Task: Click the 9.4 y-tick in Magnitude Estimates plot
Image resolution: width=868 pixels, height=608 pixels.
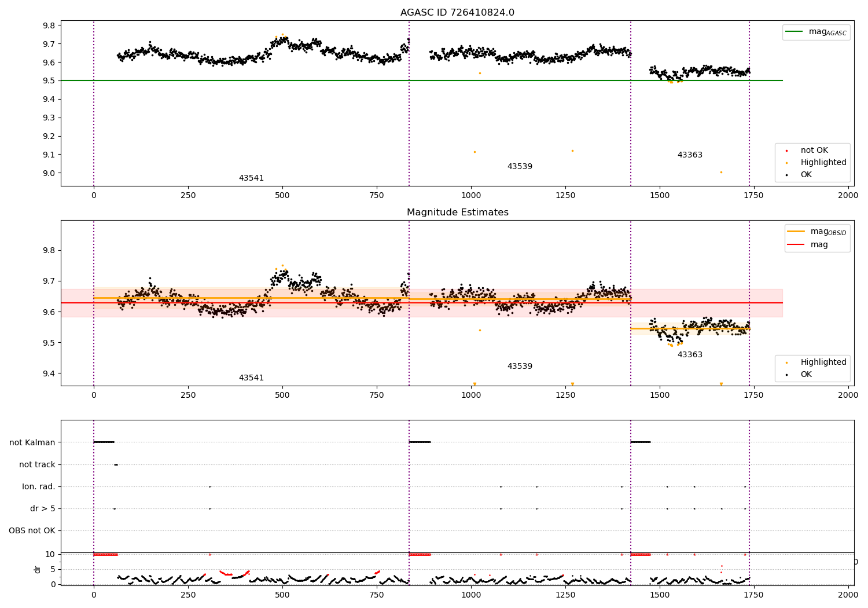Action: click(x=49, y=373)
